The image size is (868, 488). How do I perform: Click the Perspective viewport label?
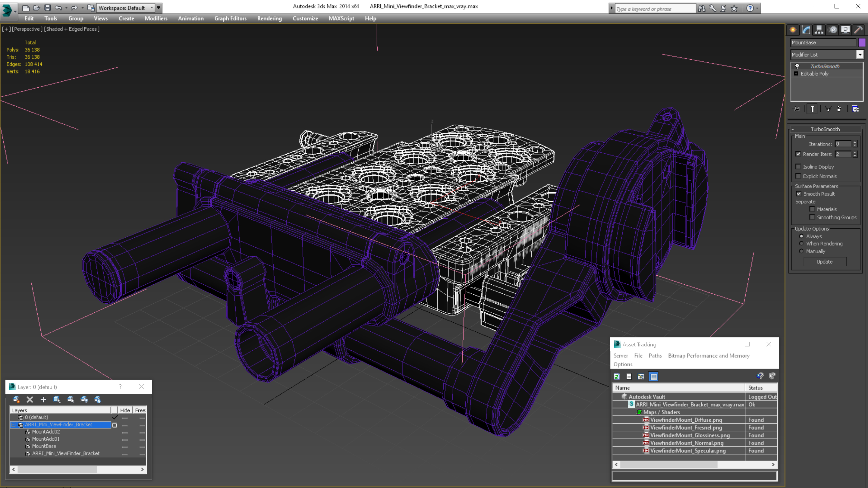(27, 29)
